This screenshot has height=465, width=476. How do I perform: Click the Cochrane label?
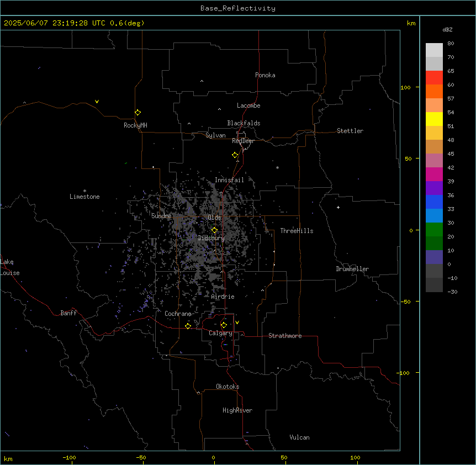178,314
